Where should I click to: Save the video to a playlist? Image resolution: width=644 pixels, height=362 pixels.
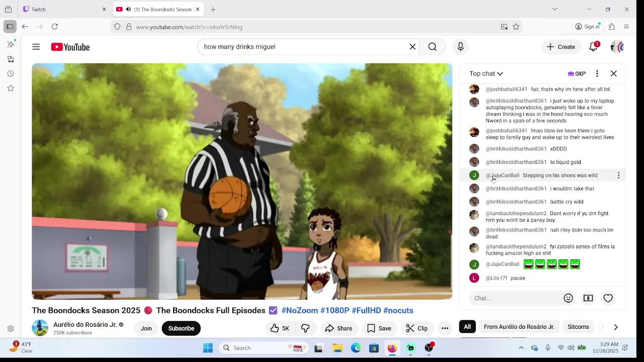[379, 328]
